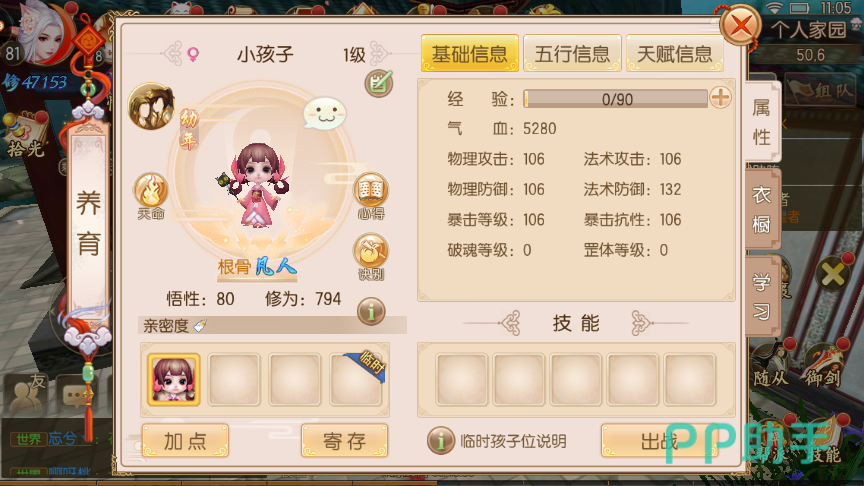
Task: Select the temporary 临时 child slot
Action: [x=355, y=380]
